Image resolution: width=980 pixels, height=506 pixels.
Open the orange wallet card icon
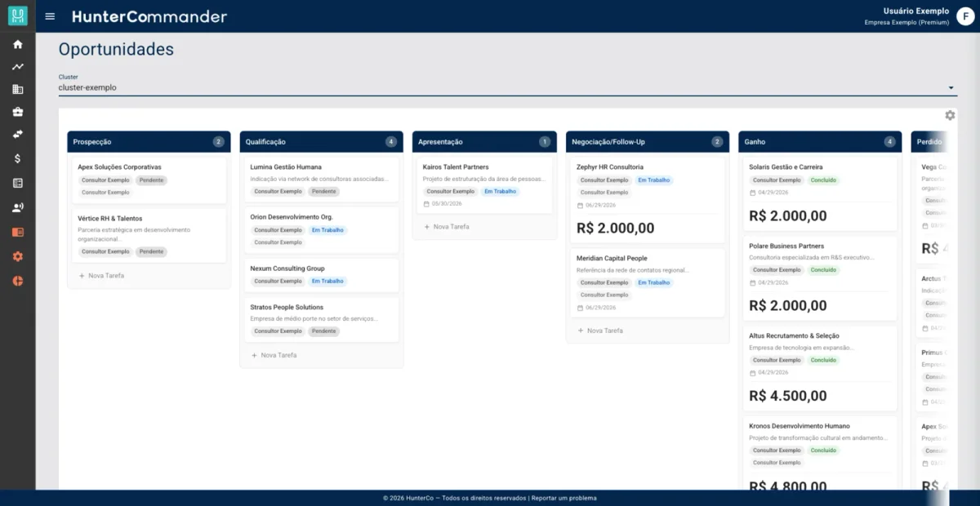pos(17,232)
